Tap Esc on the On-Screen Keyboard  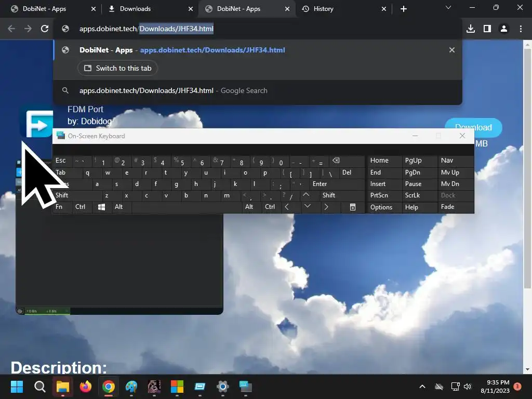[62, 161]
